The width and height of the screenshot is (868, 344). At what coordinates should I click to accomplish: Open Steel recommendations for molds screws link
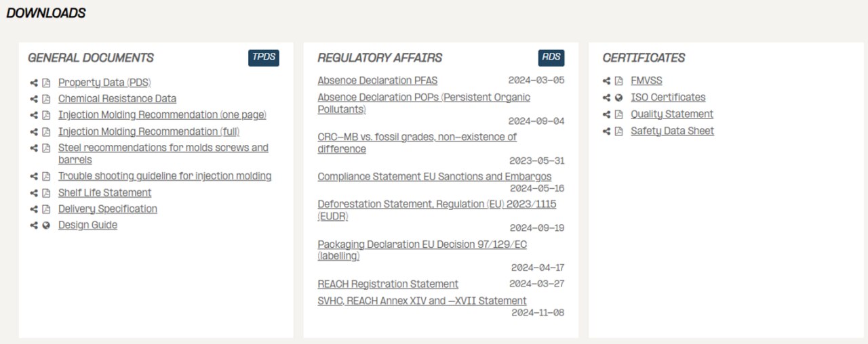[163, 154]
